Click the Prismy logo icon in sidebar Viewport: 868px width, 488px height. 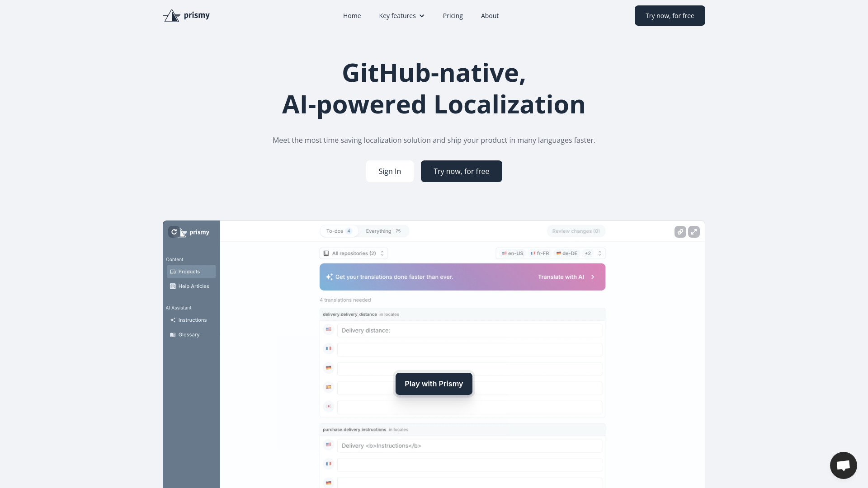(183, 232)
